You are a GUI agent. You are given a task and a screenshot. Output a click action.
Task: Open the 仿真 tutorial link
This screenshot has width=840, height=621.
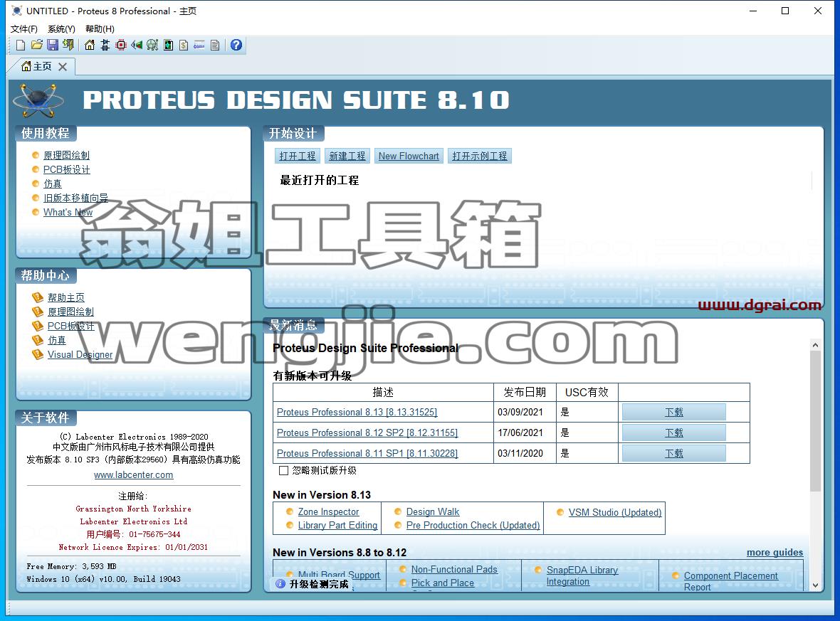point(53,184)
